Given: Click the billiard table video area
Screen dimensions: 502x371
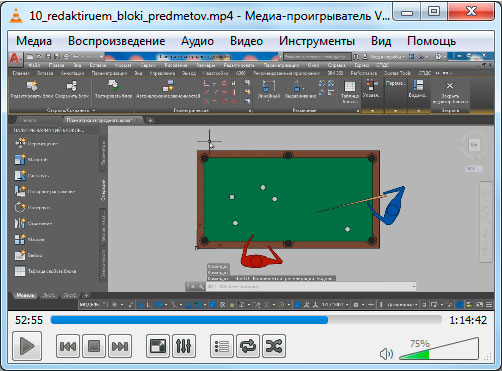Looking at the screenshot, I should point(288,199).
